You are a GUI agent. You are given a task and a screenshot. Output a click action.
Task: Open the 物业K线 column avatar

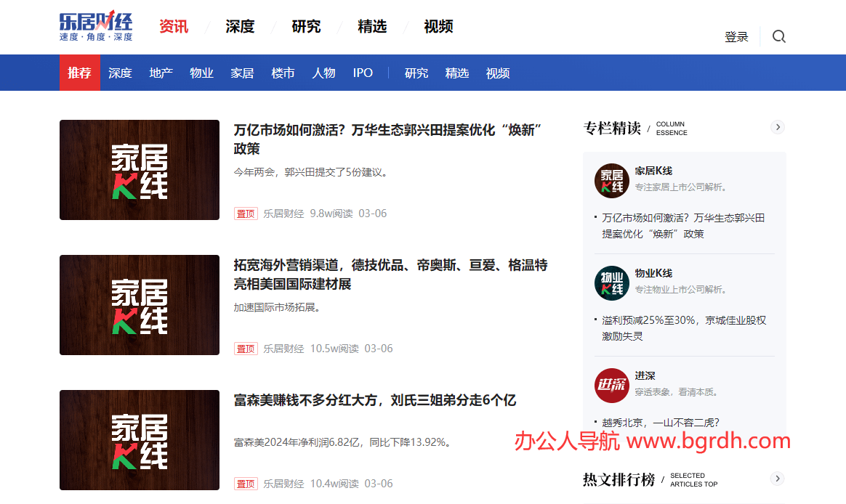click(x=612, y=283)
